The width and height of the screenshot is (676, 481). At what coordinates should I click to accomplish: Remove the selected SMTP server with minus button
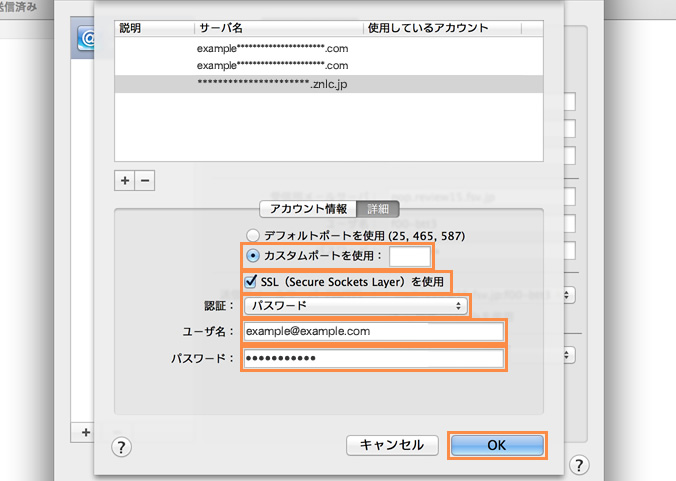(145, 180)
